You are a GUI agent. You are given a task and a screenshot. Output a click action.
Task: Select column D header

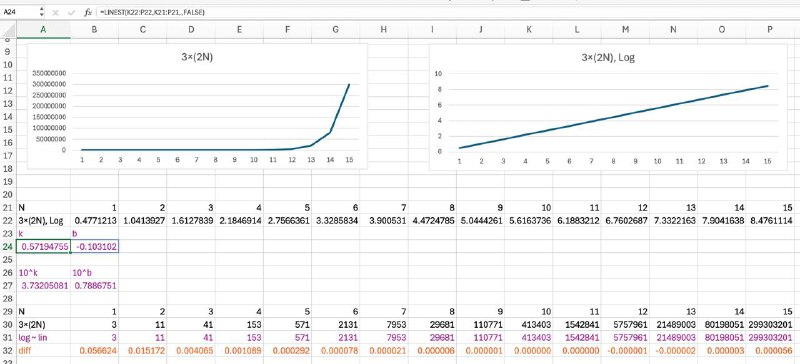191,30
